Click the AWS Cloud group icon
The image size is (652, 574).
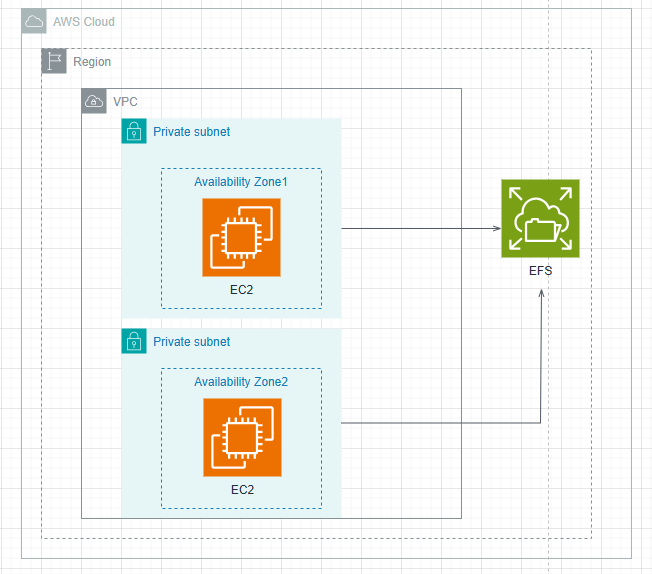(34, 22)
